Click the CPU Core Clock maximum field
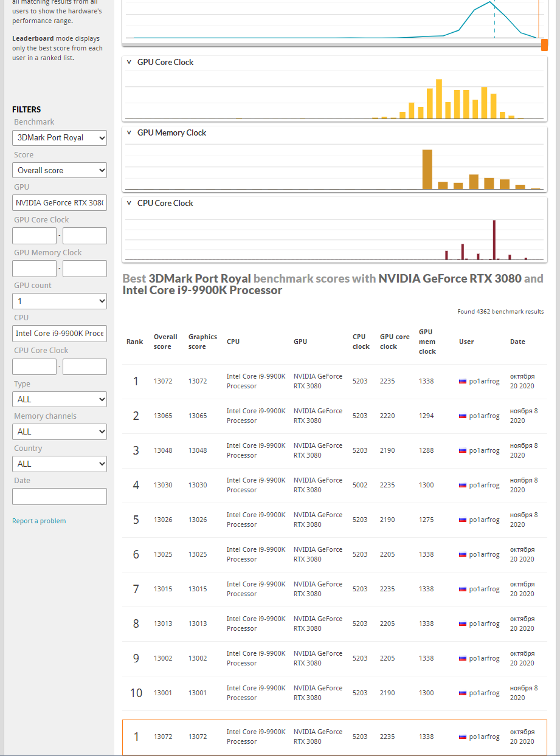Image resolution: width=560 pixels, height=756 pixels. pos(85,366)
